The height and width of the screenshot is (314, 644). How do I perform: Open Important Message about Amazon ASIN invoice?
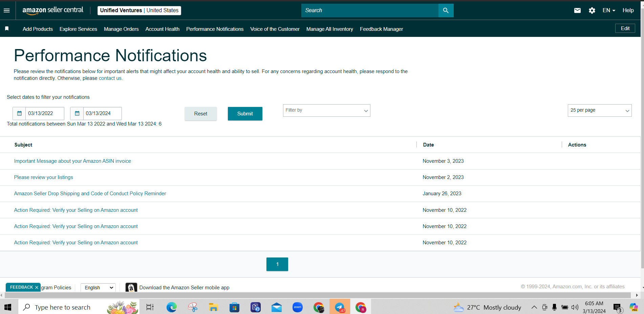[x=72, y=161]
